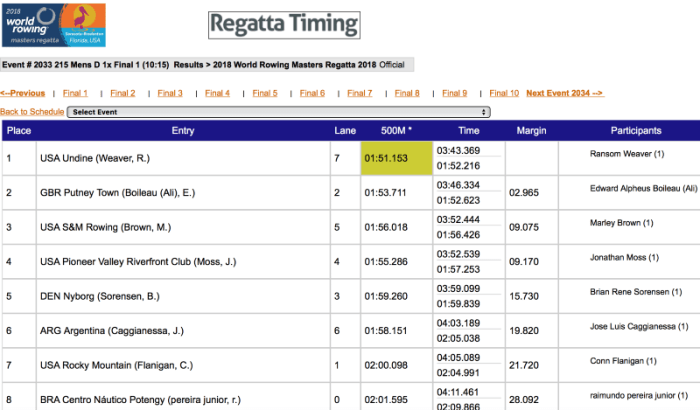
Task: Click 500M split 01:53.711
Action: (385, 192)
